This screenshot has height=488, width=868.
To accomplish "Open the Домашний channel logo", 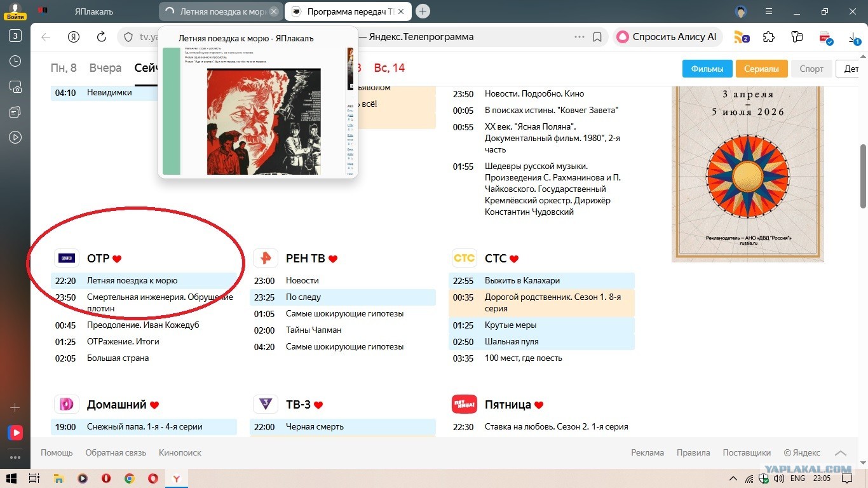I will (67, 405).
